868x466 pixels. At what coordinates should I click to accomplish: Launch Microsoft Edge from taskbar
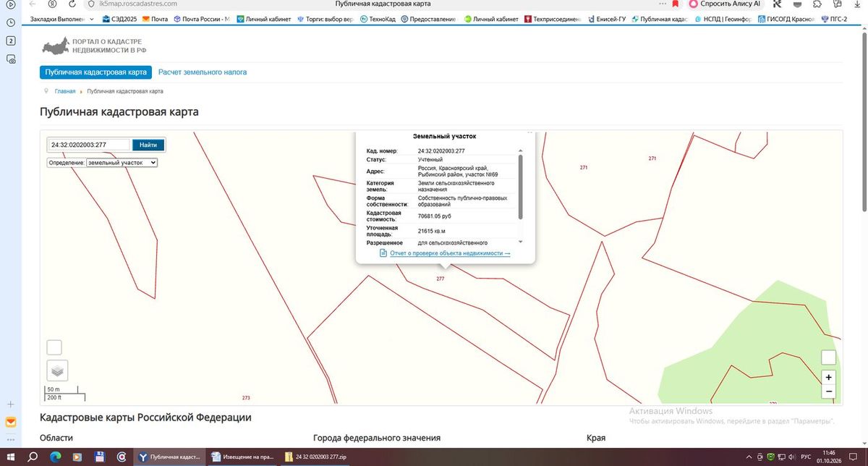pyautogui.click(x=56, y=457)
